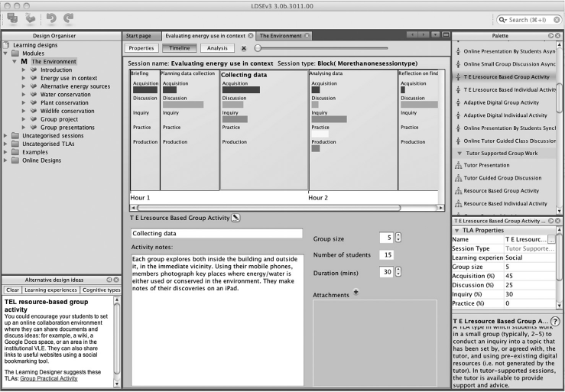The image size is (565, 392).
Task: Close the Evaluating energy use in context tab
Action: pyautogui.click(x=251, y=36)
